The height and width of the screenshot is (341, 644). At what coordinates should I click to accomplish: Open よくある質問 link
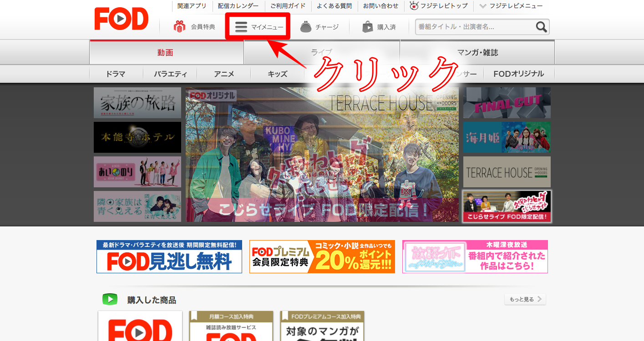point(335,6)
